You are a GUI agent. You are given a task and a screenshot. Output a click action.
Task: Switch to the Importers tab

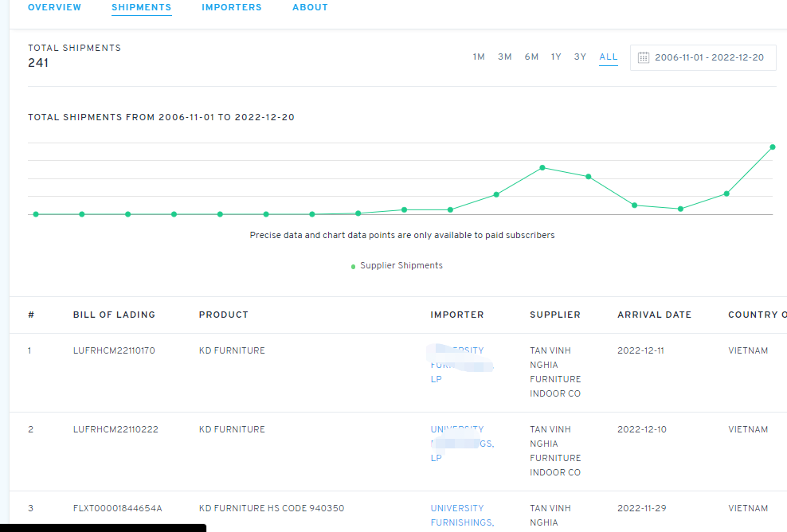[231, 7]
